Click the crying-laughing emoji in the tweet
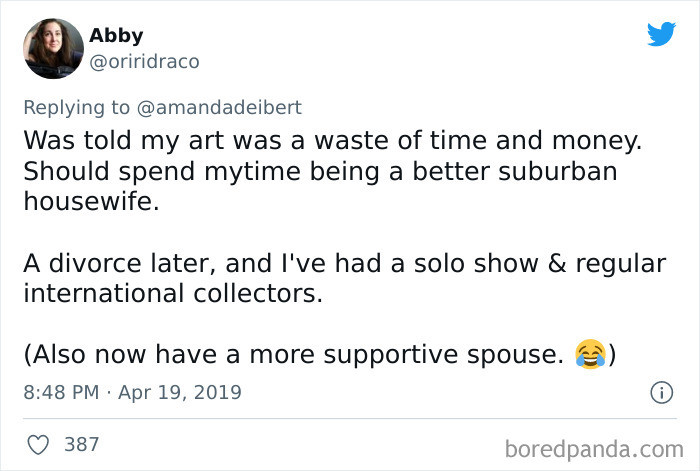 point(590,354)
